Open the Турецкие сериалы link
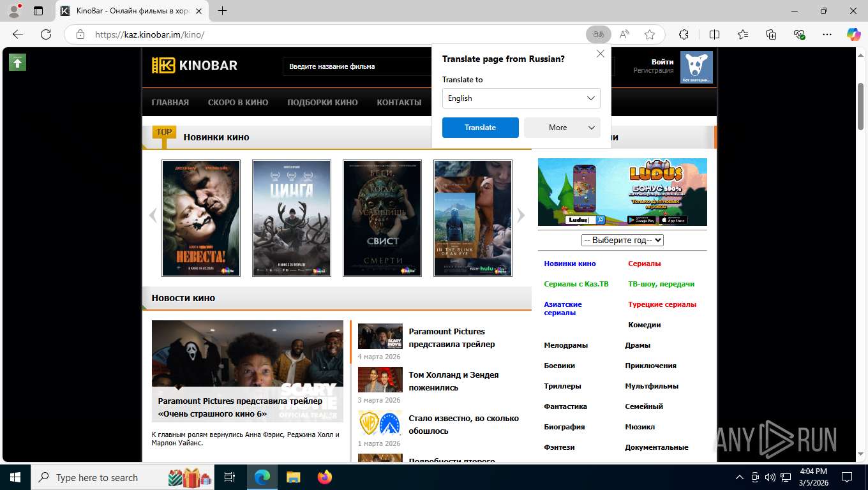The image size is (868, 490). coord(662,304)
